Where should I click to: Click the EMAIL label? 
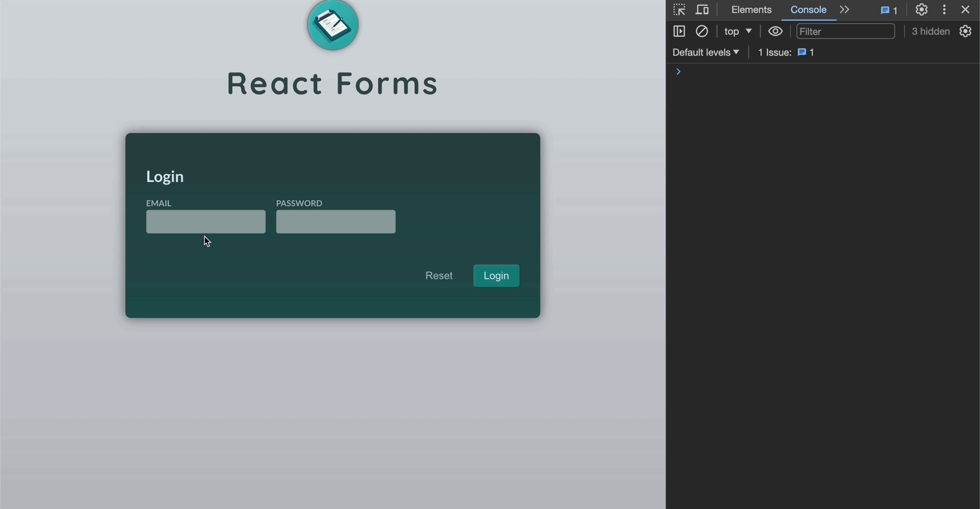tap(159, 203)
